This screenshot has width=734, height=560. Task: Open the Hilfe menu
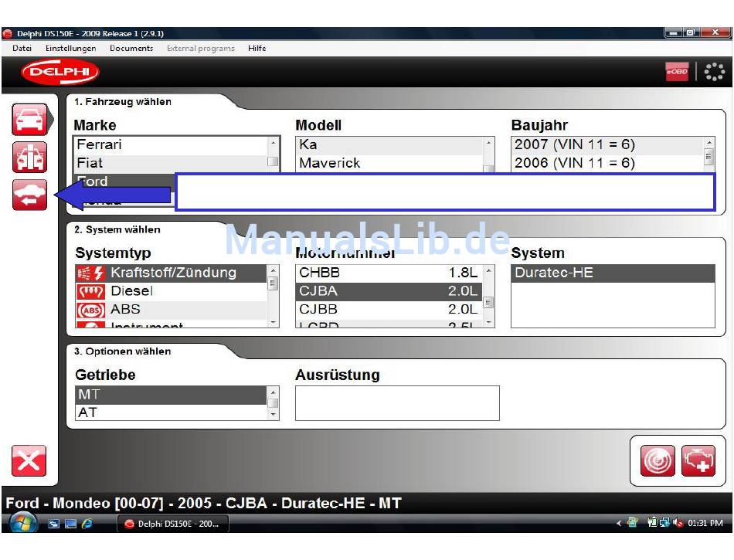[x=257, y=48]
